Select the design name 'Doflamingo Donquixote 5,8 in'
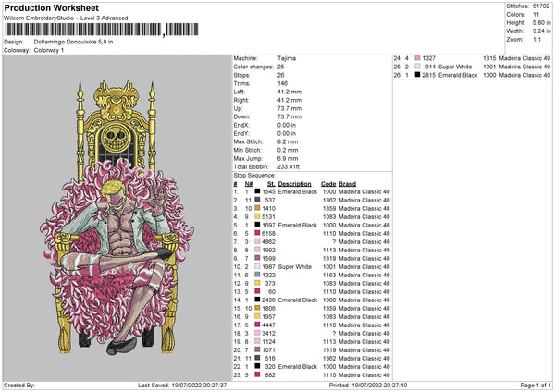Screen dimensions: 555x392 point(73,42)
